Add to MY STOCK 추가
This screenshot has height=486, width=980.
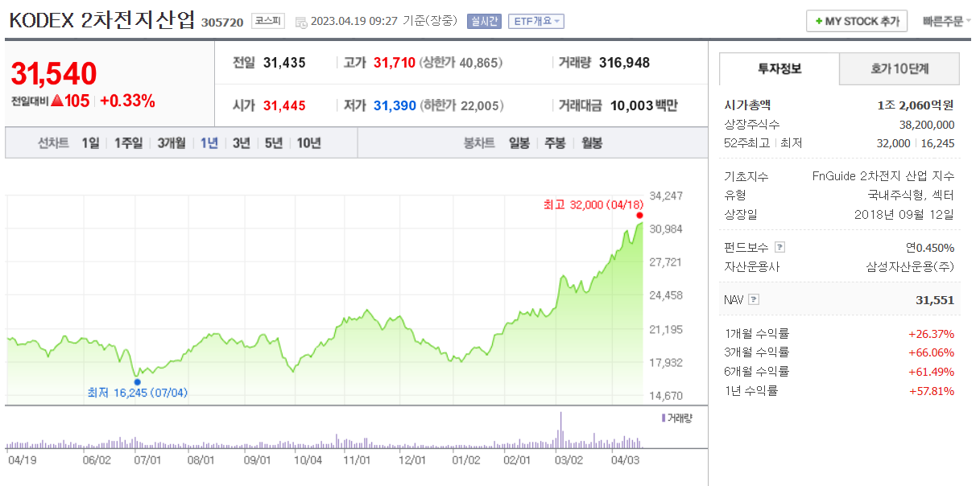pyautogui.click(x=857, y=21)
